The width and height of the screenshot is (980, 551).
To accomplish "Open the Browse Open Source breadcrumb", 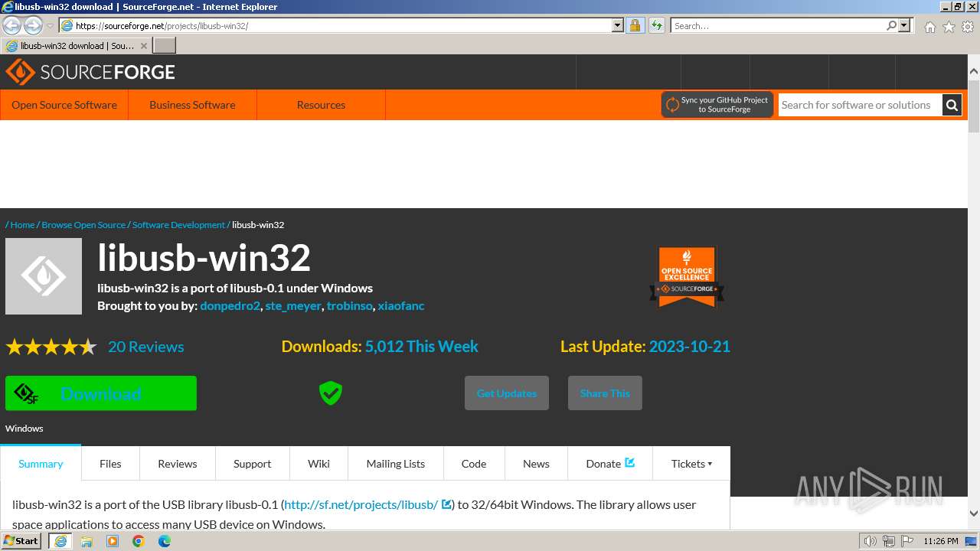I will pos(83,225).
